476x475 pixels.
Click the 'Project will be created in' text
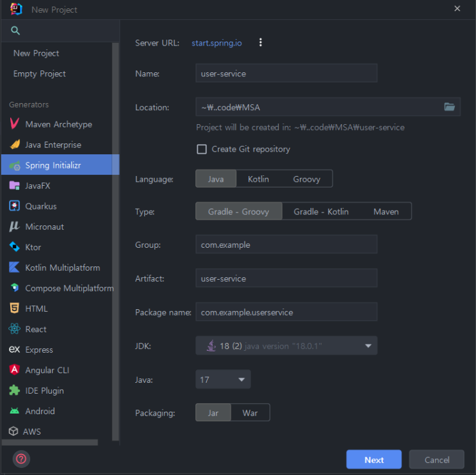pos(300,127)
